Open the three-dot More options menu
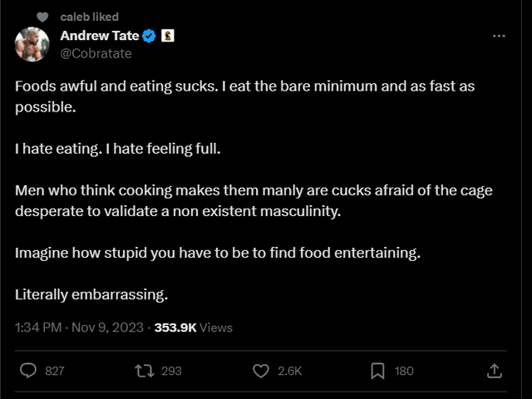This screenshot has width=532, height=399. pyautogui.click(x=499, y=37)
